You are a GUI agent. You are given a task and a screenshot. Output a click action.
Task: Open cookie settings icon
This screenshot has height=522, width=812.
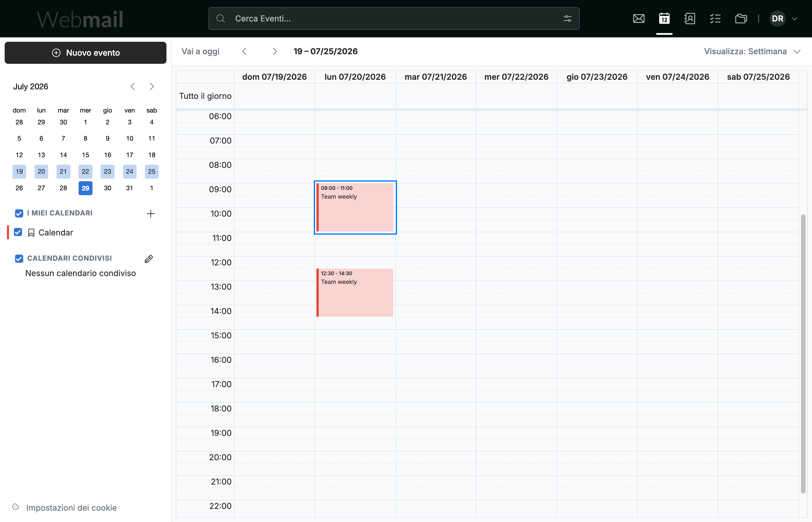[x=16, y=507]
